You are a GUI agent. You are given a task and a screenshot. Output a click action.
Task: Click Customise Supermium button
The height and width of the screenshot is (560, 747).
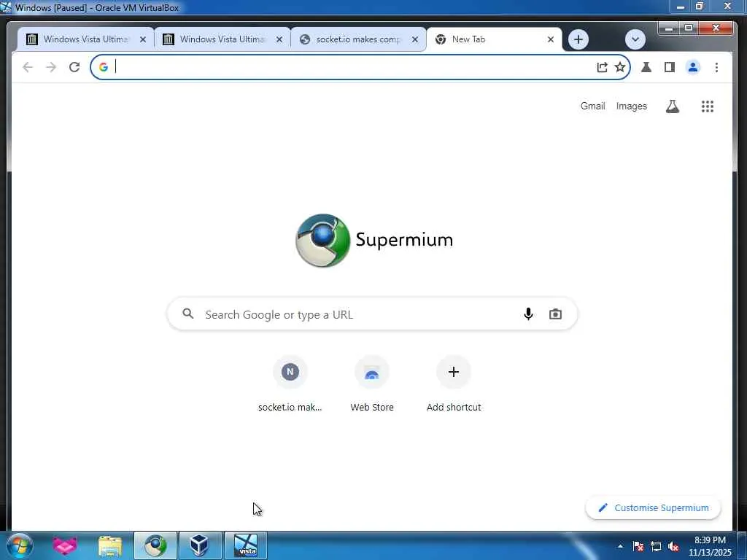tap(653, 508)
